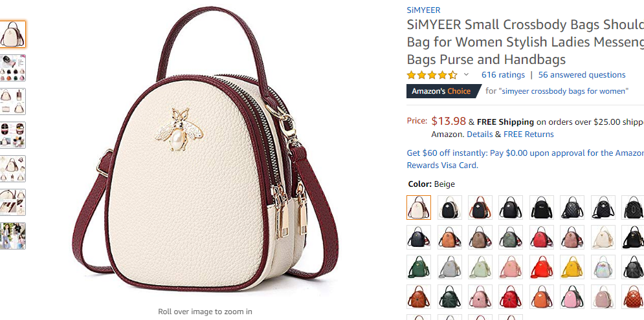
Task: Click the Amazon's Choice badge
Action: click(x=443, y=91)
